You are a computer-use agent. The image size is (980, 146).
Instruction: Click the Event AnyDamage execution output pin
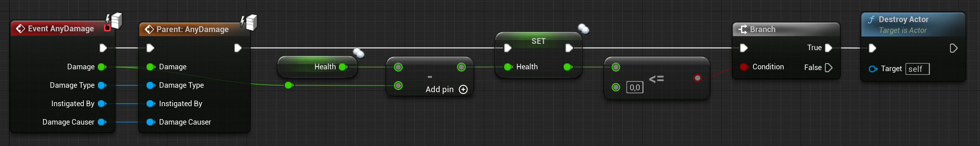point(103,48)
